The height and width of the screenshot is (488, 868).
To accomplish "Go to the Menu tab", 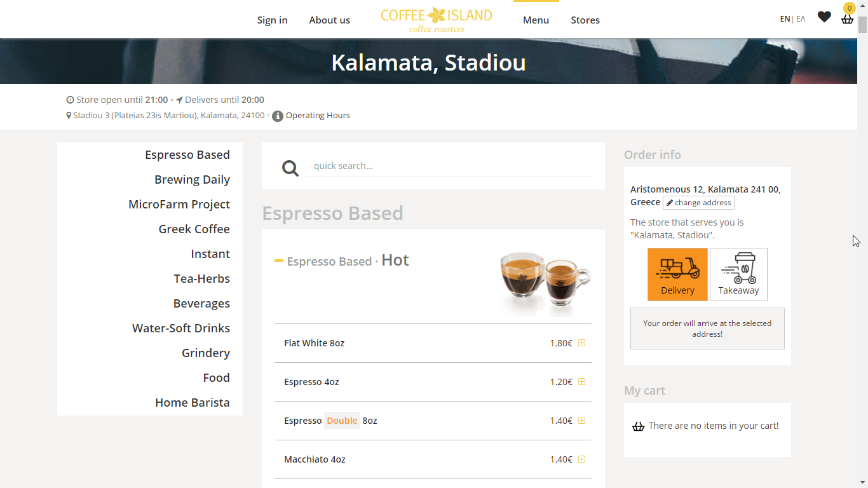I will point(536,20).
